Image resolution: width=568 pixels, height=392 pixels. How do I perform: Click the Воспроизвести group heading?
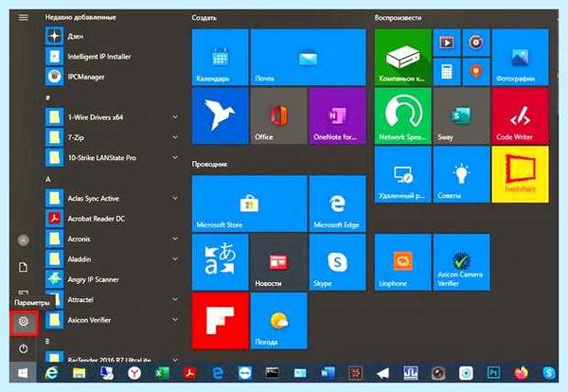click(x=398, y=18)
